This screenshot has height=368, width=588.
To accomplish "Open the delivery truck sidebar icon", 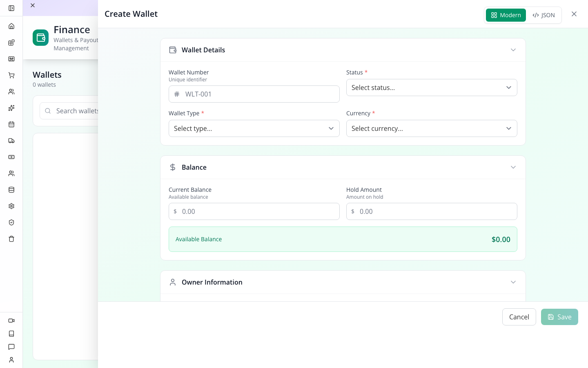I will click(x=11, y=141).
